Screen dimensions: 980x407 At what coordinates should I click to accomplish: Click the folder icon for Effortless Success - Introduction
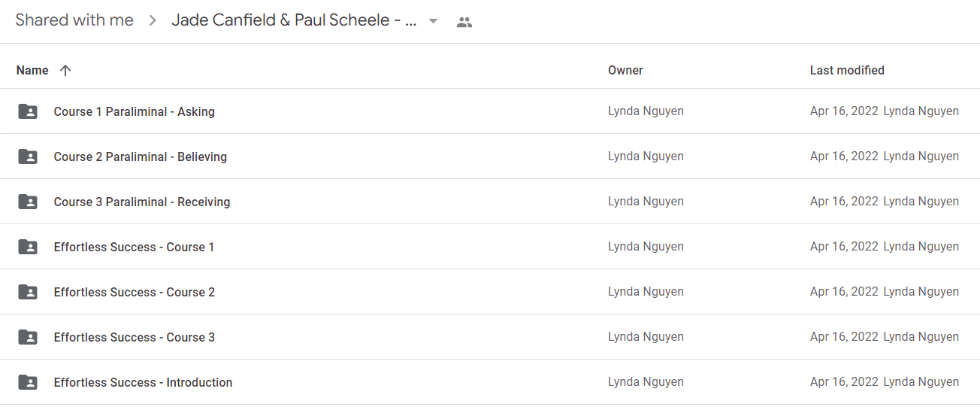click(x=28, y=382)
